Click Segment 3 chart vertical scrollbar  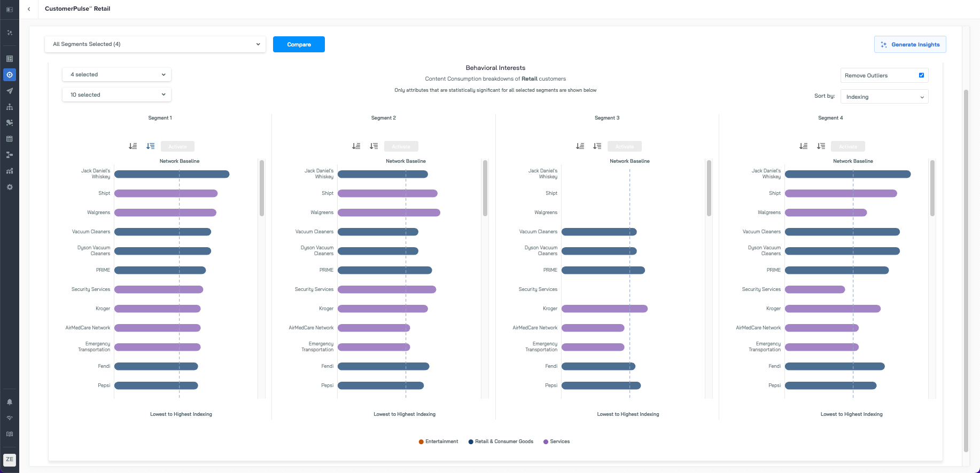click(x=709, y=188)
